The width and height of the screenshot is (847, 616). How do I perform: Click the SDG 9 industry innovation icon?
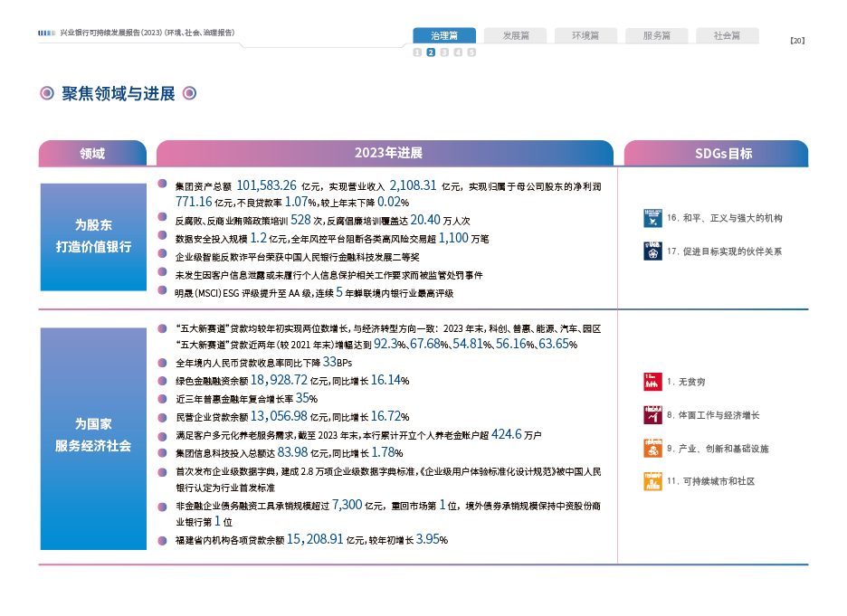coord(652,448)
